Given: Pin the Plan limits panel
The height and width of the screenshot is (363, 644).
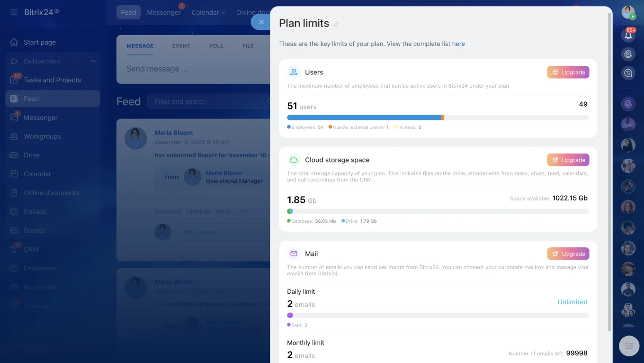Looking at the screenshot, I should [x=337, y=24].
